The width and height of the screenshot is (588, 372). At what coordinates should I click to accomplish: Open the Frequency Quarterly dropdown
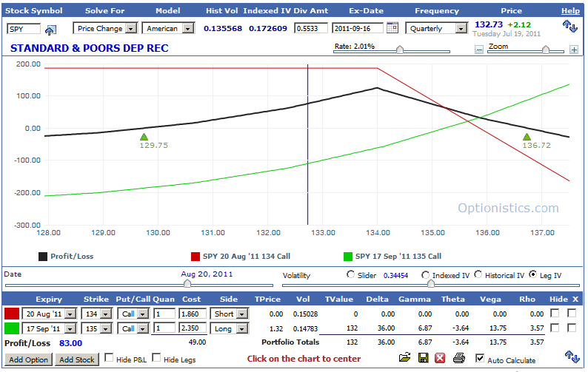tap(437, 28)
